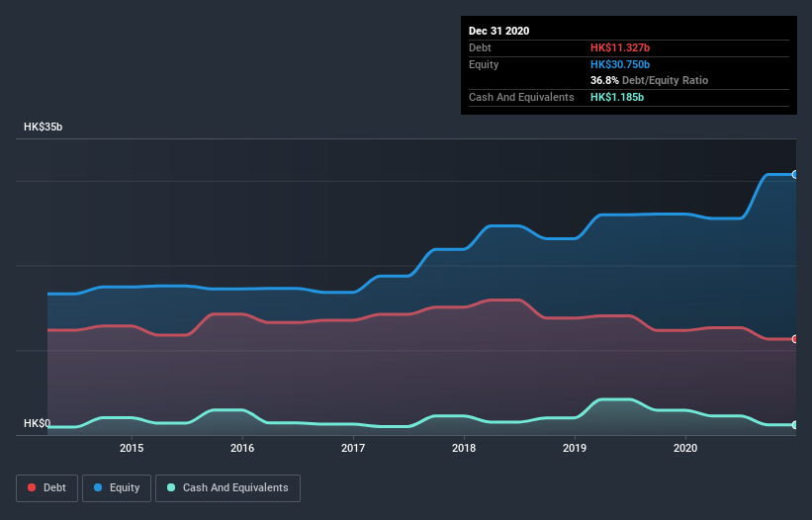Click the red Debt endpoint marker
Screen dimensions: 812x520
795,339
